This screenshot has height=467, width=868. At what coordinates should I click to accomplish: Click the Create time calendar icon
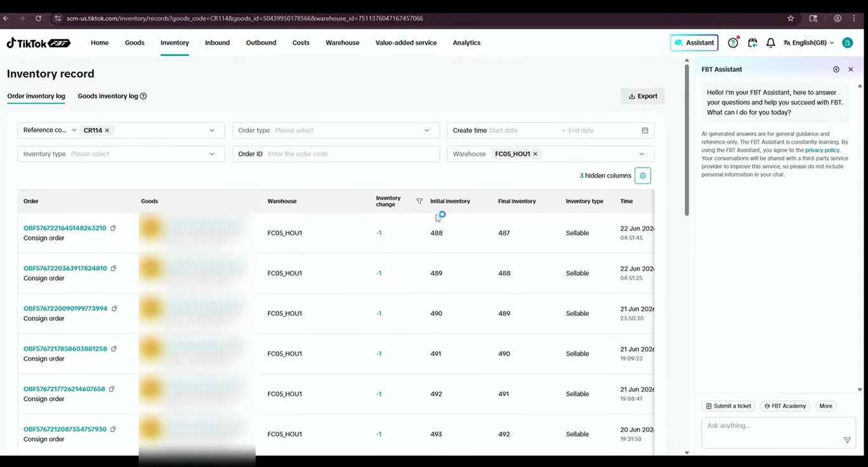(x=645, y=130)
